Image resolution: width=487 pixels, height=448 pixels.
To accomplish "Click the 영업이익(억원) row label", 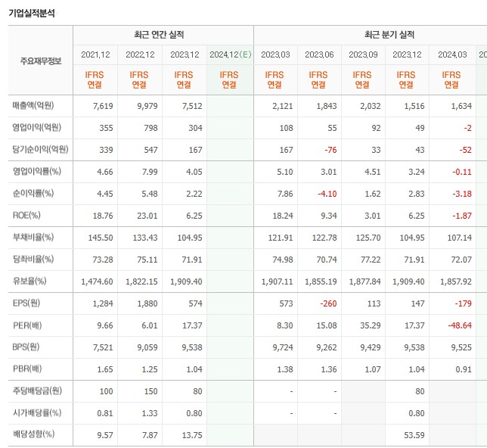I will tap(36, 127).
